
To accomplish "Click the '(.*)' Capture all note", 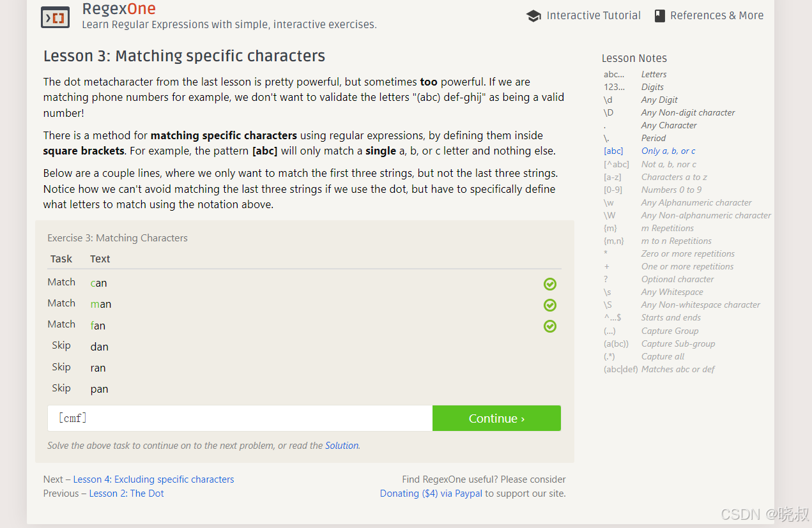I will click(x=644, y=356).
